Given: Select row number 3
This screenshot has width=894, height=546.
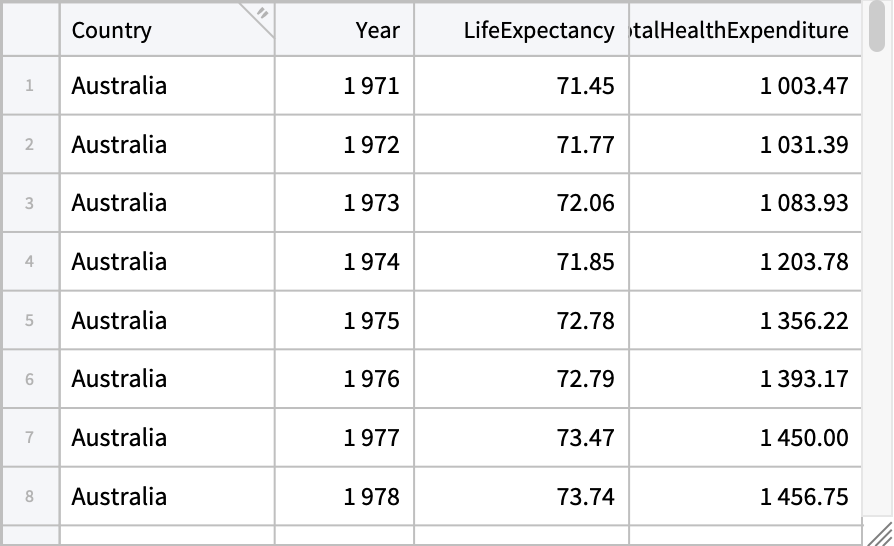Looking at the screenshot, I should click(30, 203).
